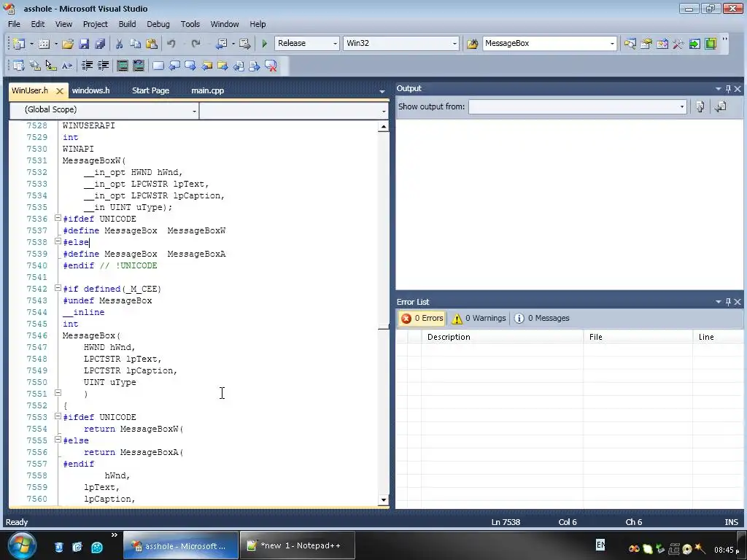Click the Add New Item icon
The height and width of the screenshot is (560, 747).
pos(44,44)
